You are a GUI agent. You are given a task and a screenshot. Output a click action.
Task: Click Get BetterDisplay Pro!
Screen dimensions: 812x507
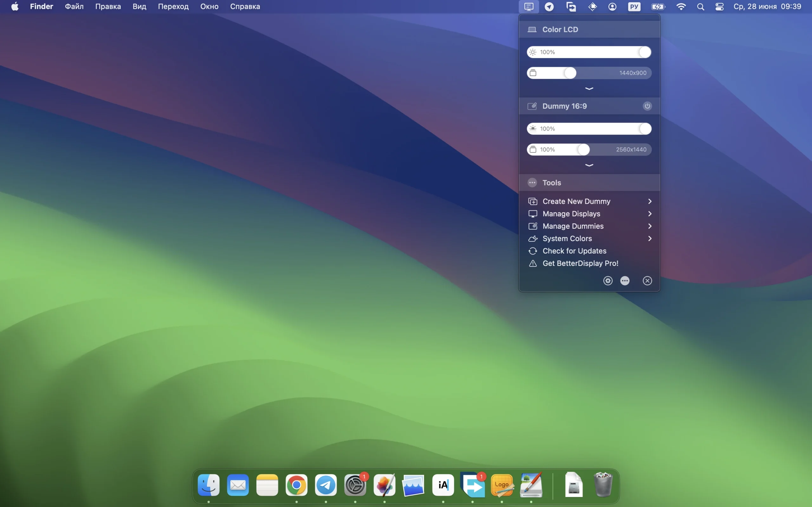click(580, 264)
